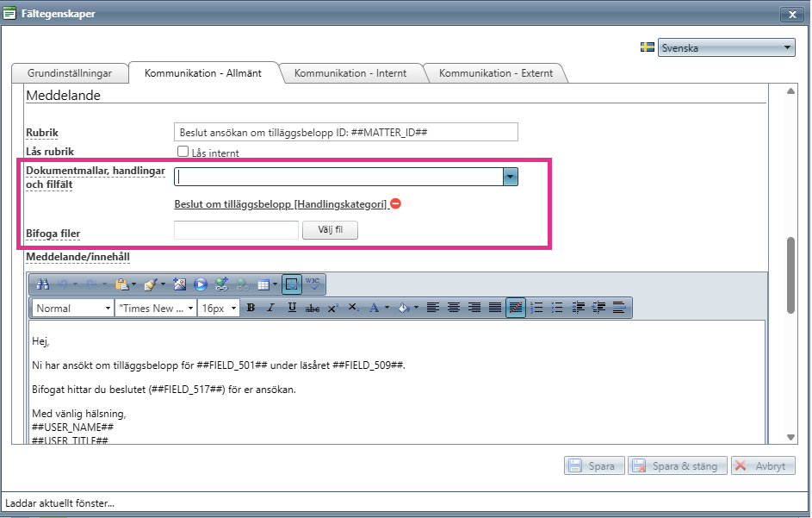Remove Beslut om tilläggsbelopp with red icon
812x518 pixels.
tap(395, 203)
